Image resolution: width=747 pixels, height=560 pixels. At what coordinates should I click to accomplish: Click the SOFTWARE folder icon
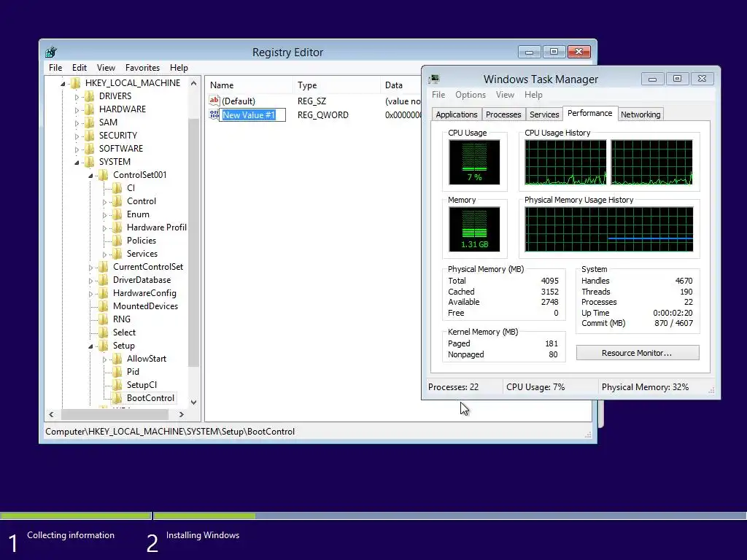(90, 149)
